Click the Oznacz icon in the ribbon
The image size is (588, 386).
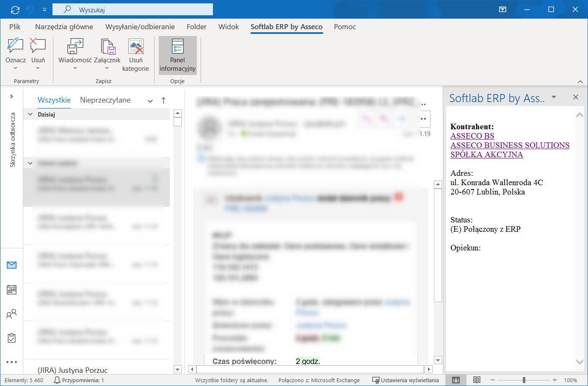[x=15, y=46]
